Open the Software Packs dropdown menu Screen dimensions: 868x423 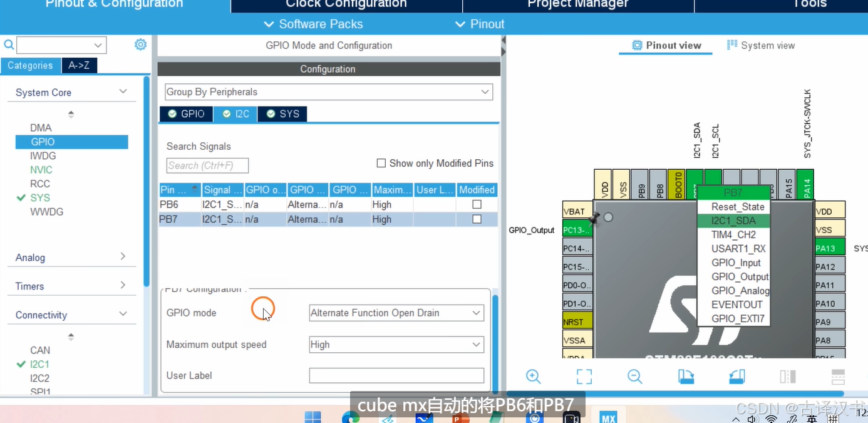click(x=313, y=24)
